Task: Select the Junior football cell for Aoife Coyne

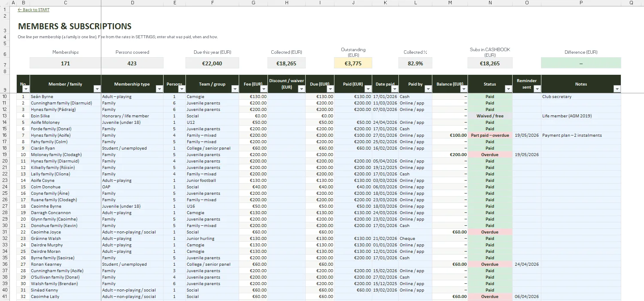Action: coord(212,181)
